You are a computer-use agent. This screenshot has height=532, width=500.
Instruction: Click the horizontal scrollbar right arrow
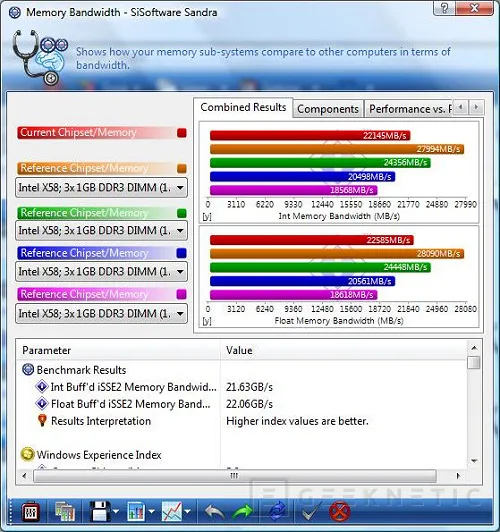pyautogui.click(x=458, y=476)
